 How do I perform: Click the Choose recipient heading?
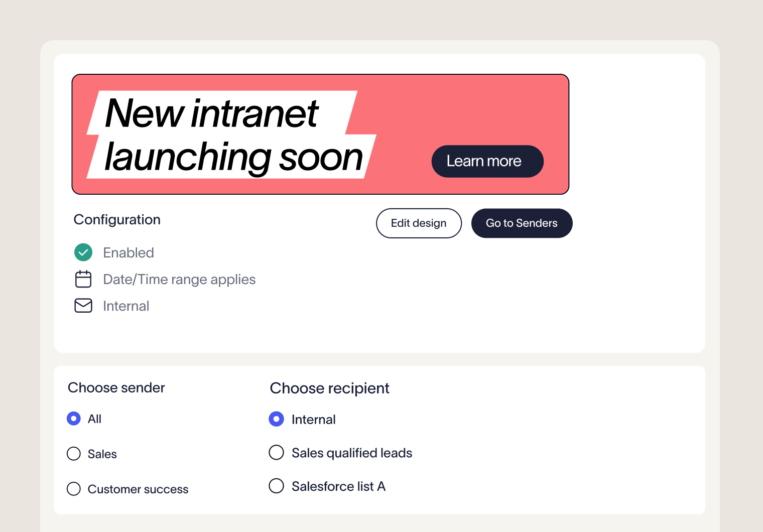click(x=330, y=388)
